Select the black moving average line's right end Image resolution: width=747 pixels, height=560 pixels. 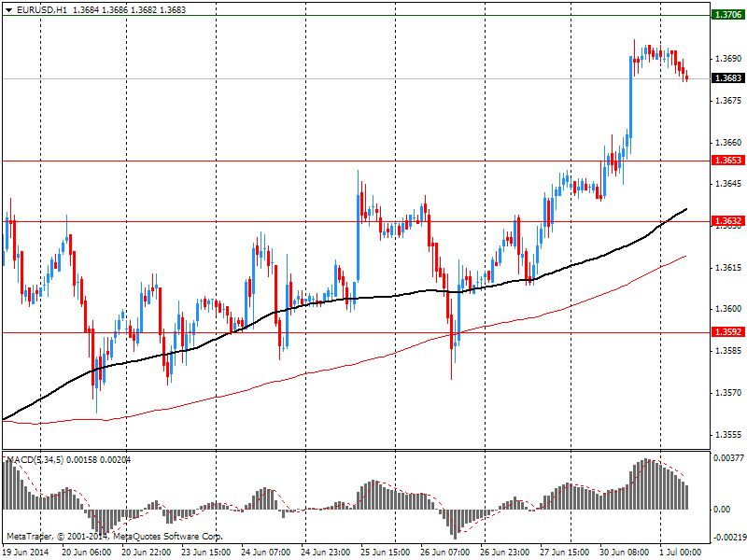tap(685, 209)
